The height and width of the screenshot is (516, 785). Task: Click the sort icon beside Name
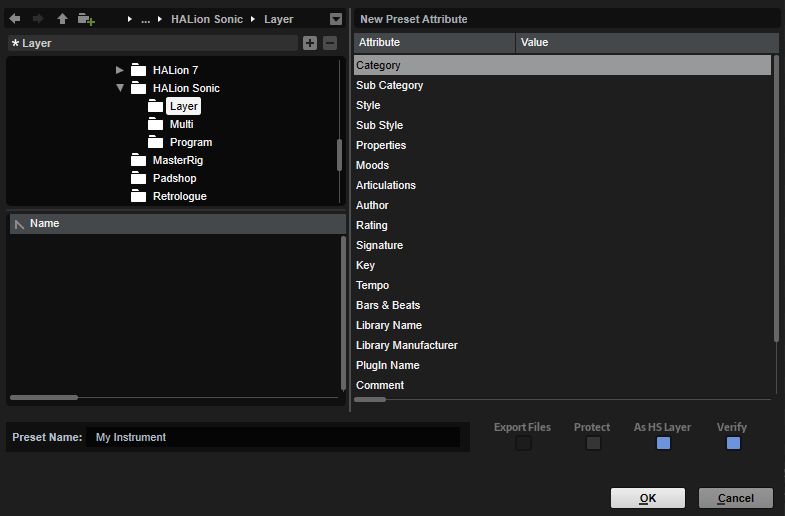coord(19,224)
